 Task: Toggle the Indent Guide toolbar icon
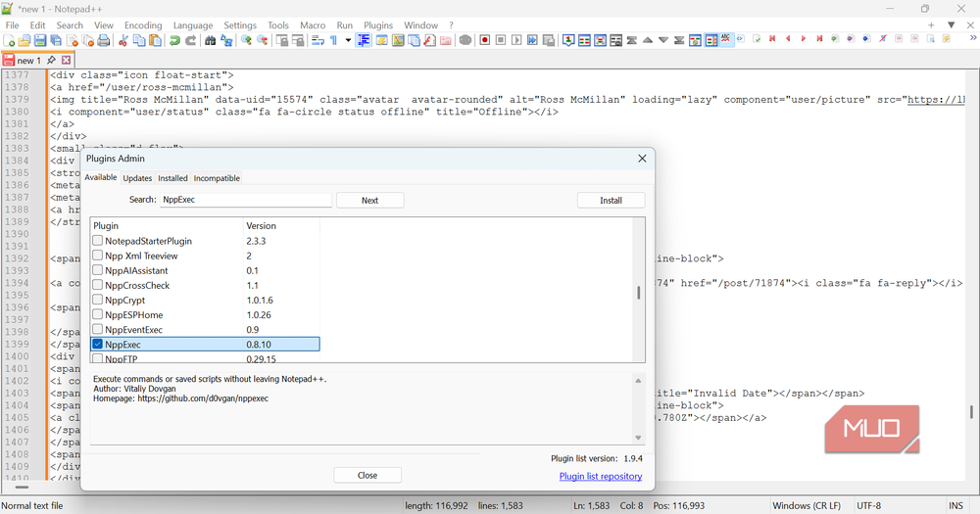[x=364, y=40]
